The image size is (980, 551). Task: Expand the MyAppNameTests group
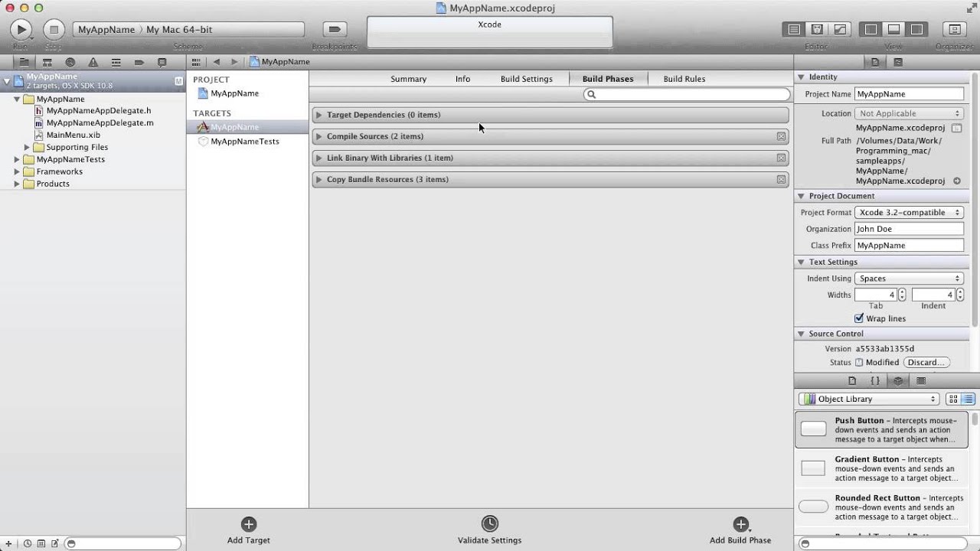point(17,159)
